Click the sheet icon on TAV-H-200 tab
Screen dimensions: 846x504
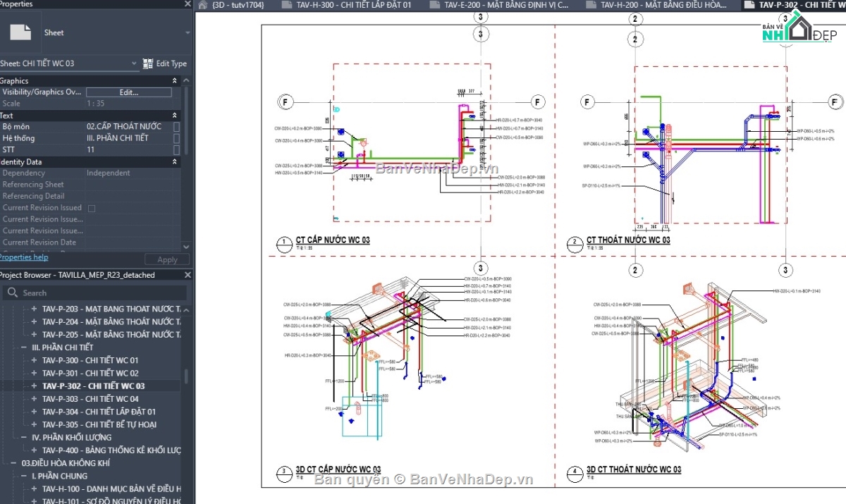coord(589,5)
